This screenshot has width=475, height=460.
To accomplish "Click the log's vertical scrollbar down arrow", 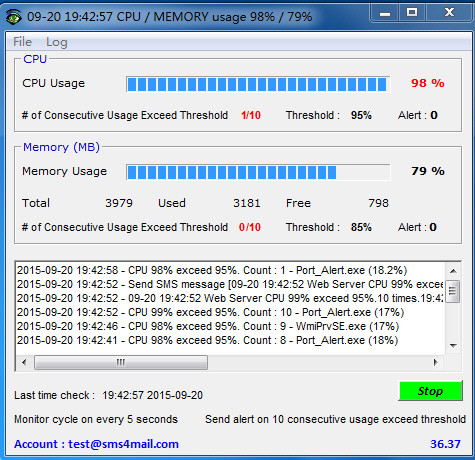I will 453,346.
